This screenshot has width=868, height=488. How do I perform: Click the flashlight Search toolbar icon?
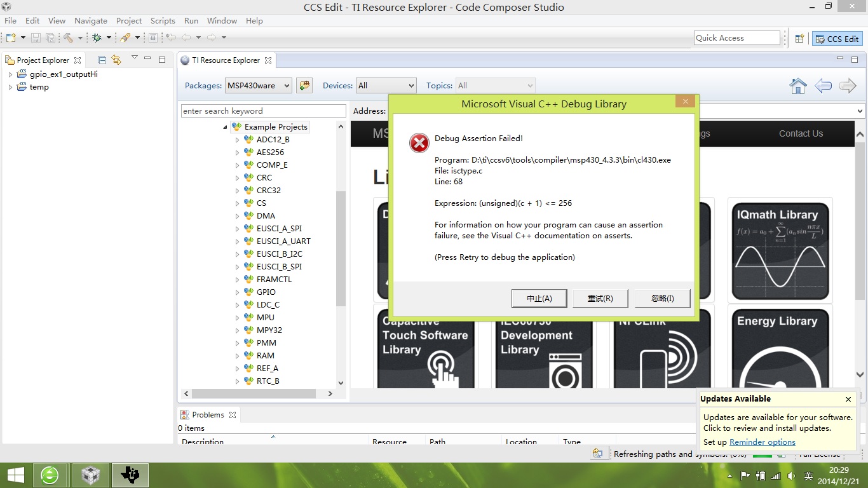click(125, 38)
